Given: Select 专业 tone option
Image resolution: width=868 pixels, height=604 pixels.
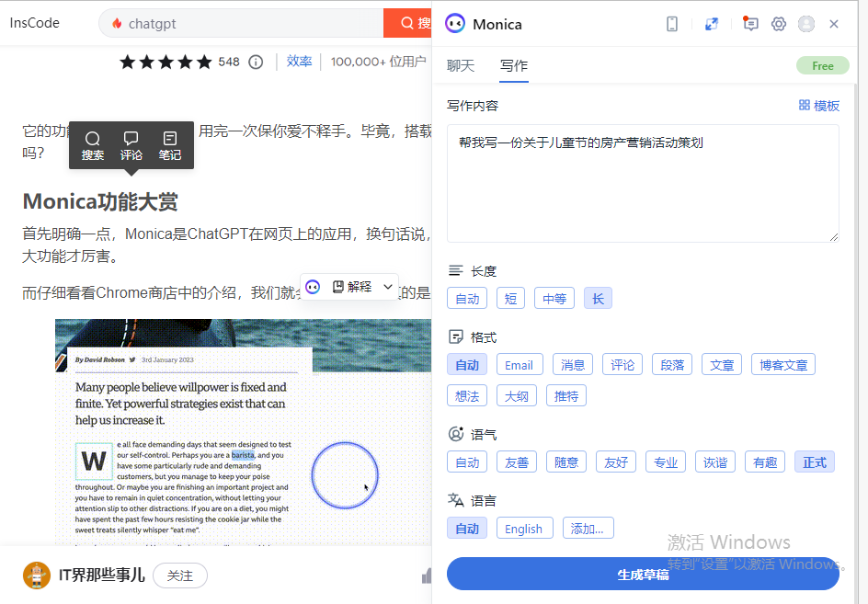Looking at the screenshot, I should click(x=666, y=462).
